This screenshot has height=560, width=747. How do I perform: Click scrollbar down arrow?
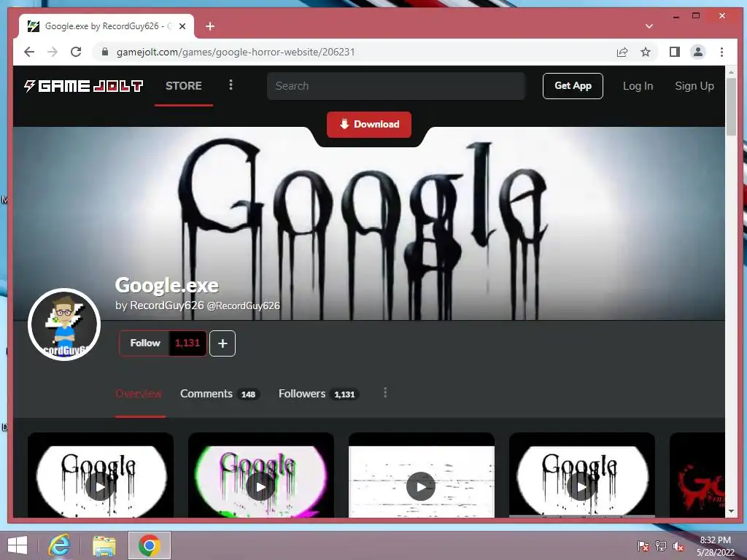tap(731, 511)
